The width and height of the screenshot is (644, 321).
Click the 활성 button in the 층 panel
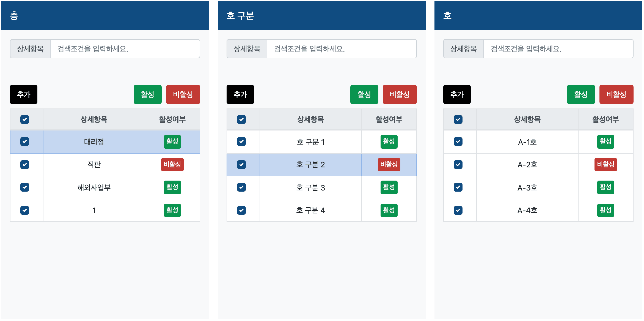coord(147,94)
